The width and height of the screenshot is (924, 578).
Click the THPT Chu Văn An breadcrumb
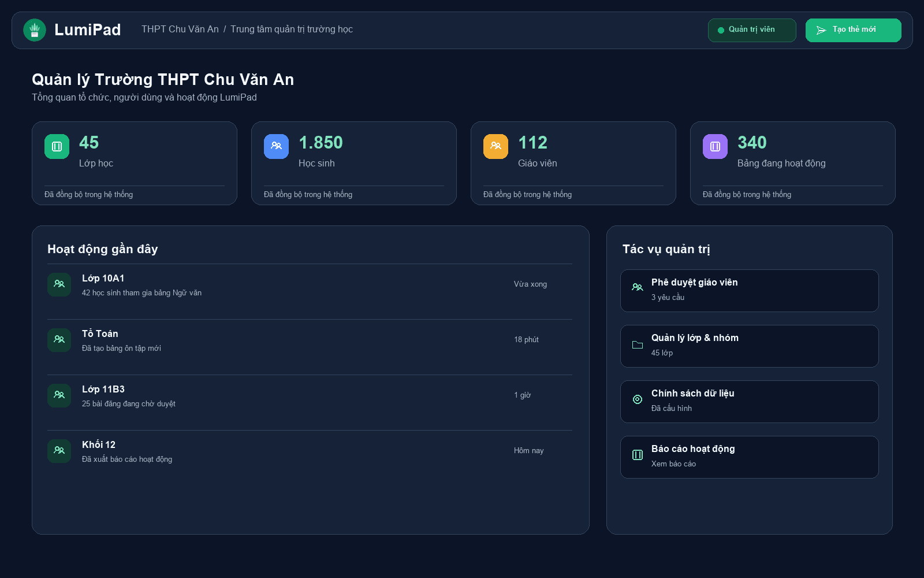[180, 29]
